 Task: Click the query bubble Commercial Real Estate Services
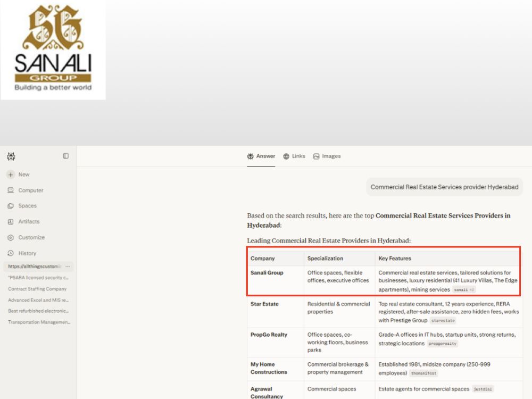point(444,187)
